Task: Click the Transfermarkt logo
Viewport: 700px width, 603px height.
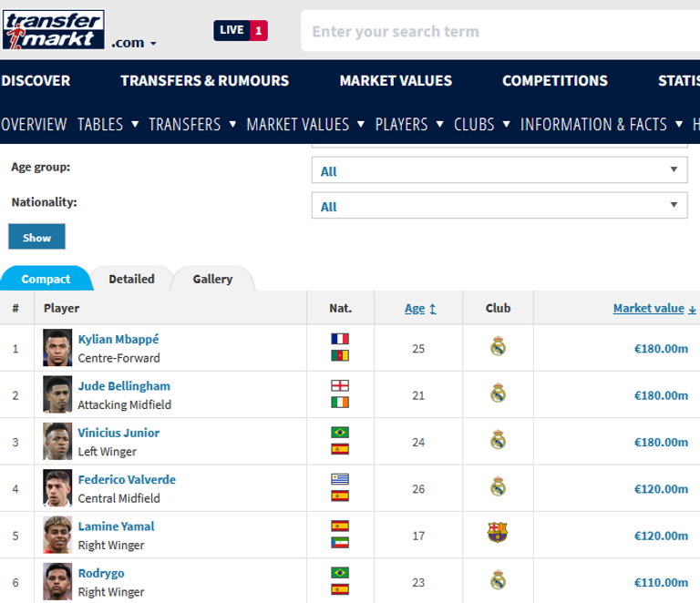Action: click(x=54, y=30)
